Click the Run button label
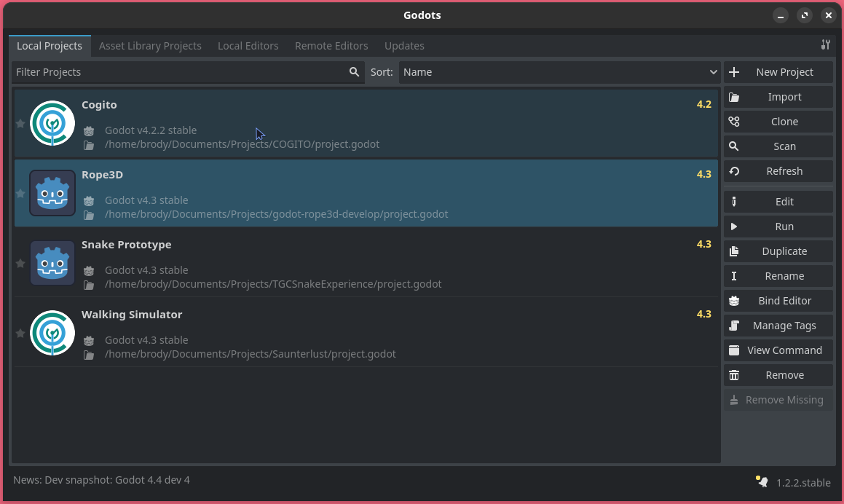 [x=784, y=227]
